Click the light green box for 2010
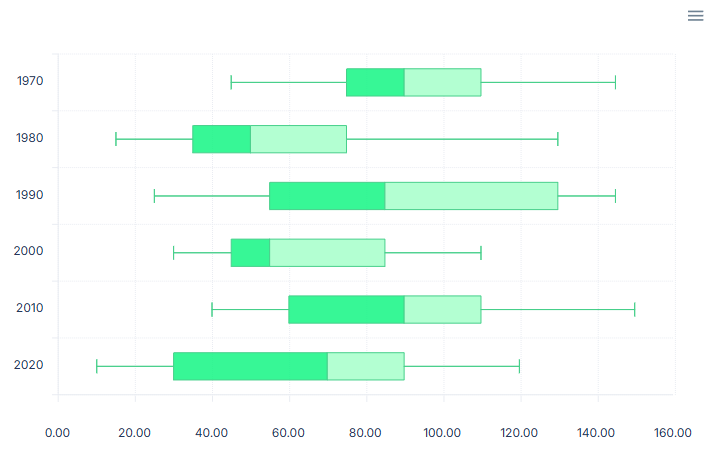This screenshot has width=715, height=454. [x=443, y=310]
